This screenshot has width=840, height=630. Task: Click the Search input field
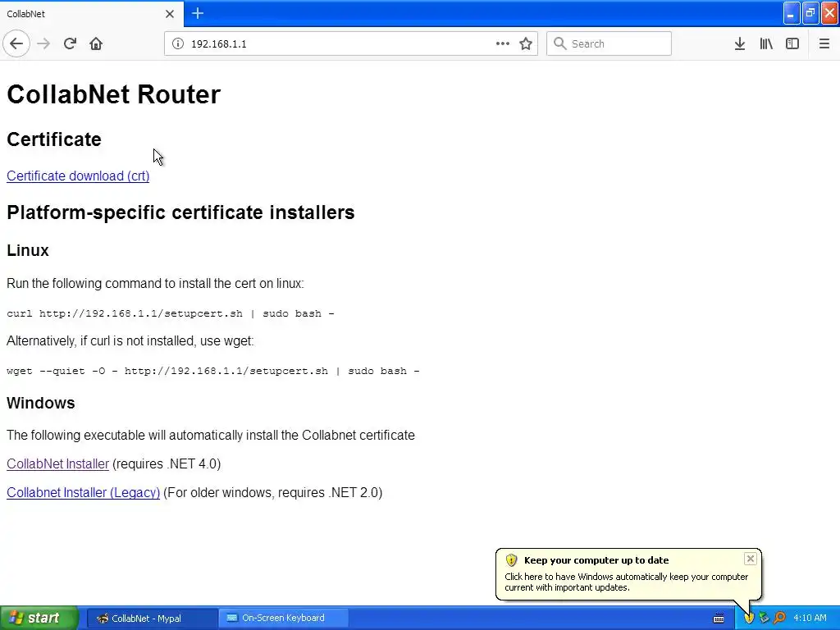pyautogui.click(x=609, y=43)
